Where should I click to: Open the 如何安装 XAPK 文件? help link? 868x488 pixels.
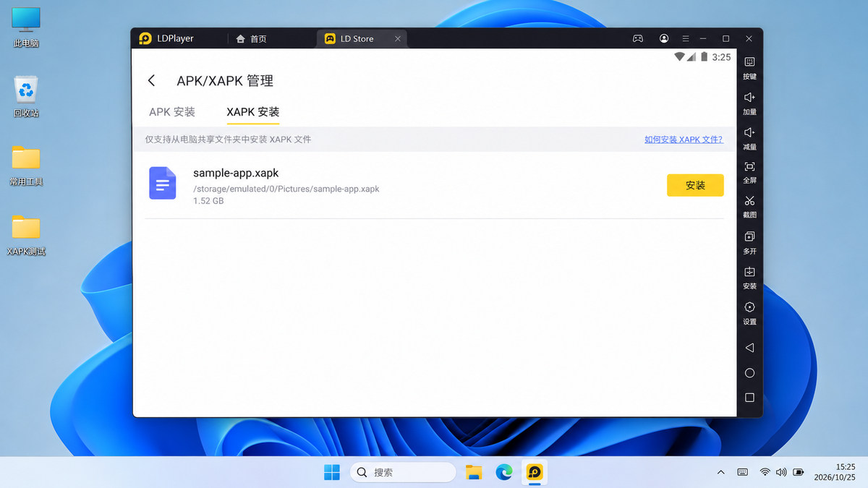click(684, 140)
